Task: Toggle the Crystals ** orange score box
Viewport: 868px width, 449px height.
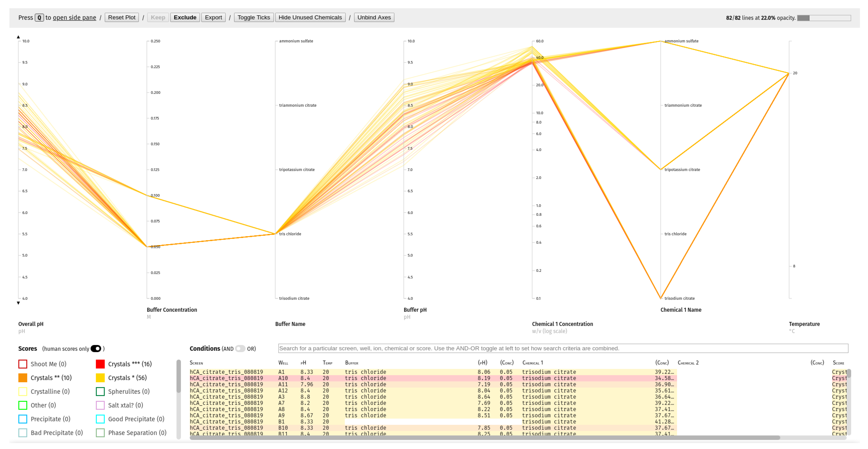Action: tap(23, 378)
